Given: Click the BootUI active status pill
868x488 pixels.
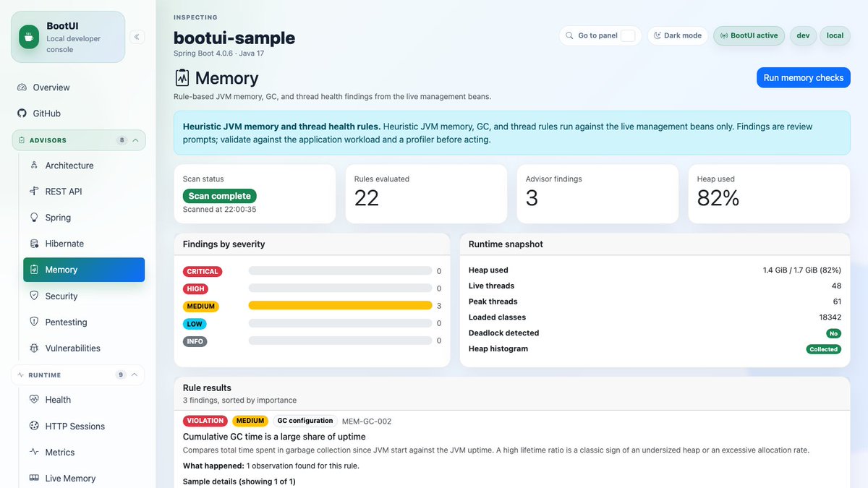Looking at the screenshot, I should (x=749, y=35).
